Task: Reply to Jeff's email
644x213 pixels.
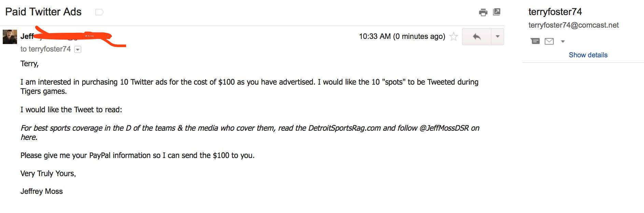Action: coord(477,37)
